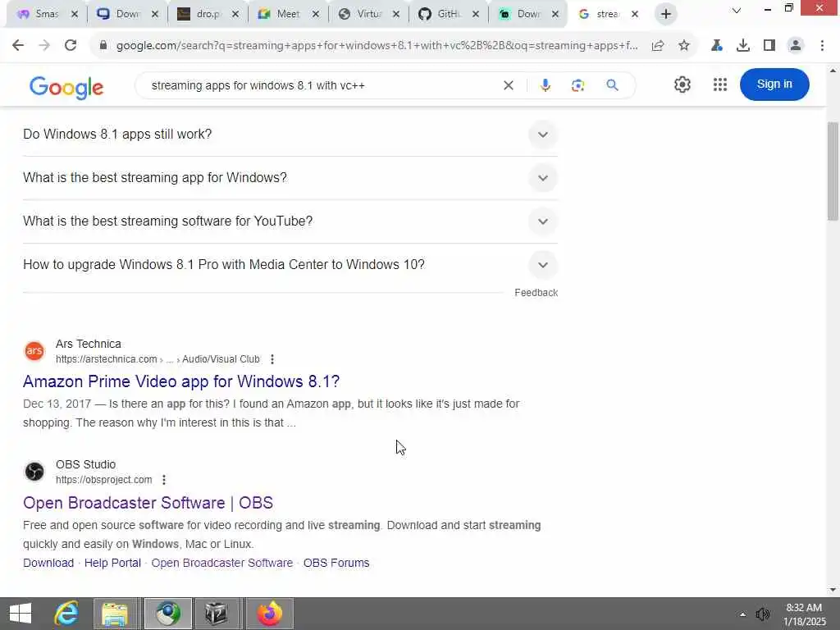840x630 pixels.
Task: Click the taskbar clock 8:32 AM
Action: click(804, 614)
